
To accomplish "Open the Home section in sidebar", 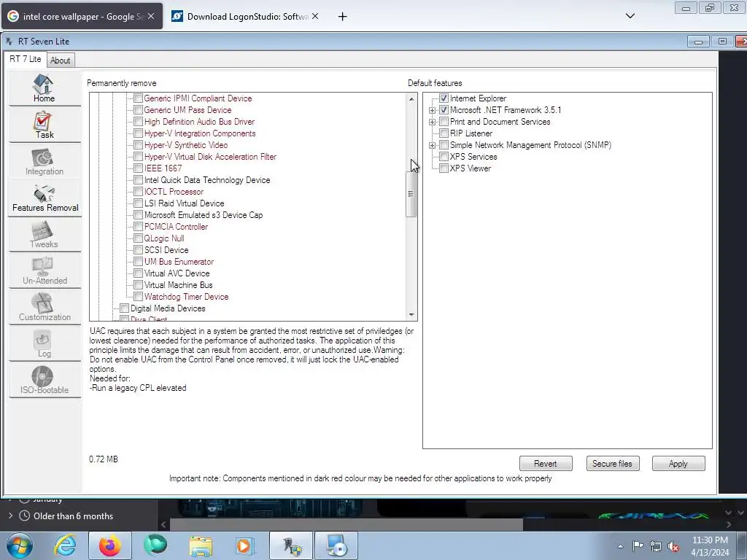I will 44,88.
